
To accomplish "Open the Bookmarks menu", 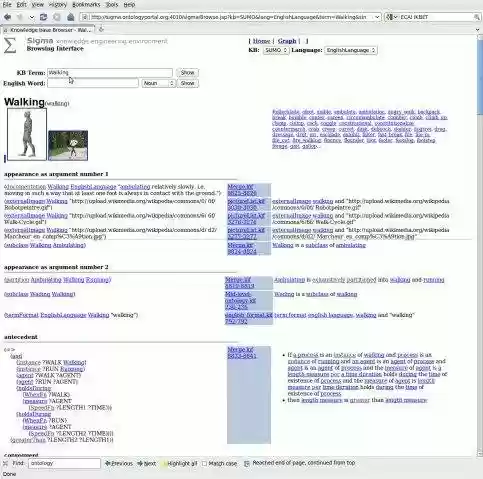I will [86, 5].
